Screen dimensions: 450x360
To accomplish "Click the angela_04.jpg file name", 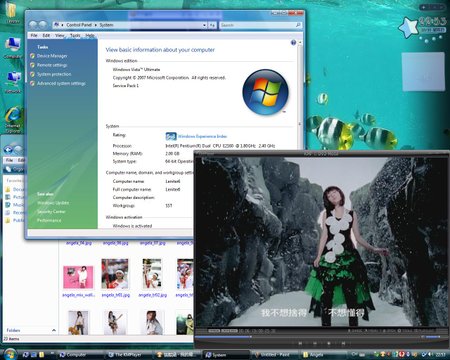I will click(79, 243).
